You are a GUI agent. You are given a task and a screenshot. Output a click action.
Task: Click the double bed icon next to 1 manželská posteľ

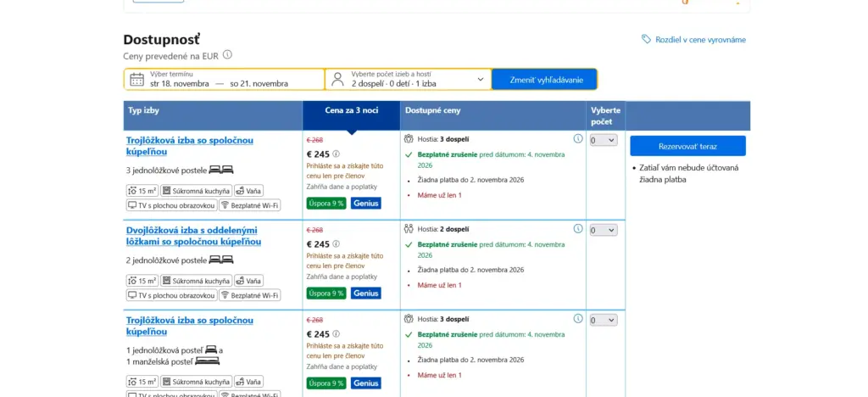pyautogui.click(x=207, y=361)
